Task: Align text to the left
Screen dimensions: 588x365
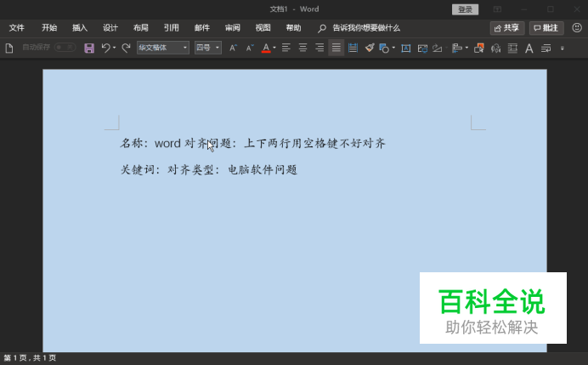Action: click(x=286, y=48)
